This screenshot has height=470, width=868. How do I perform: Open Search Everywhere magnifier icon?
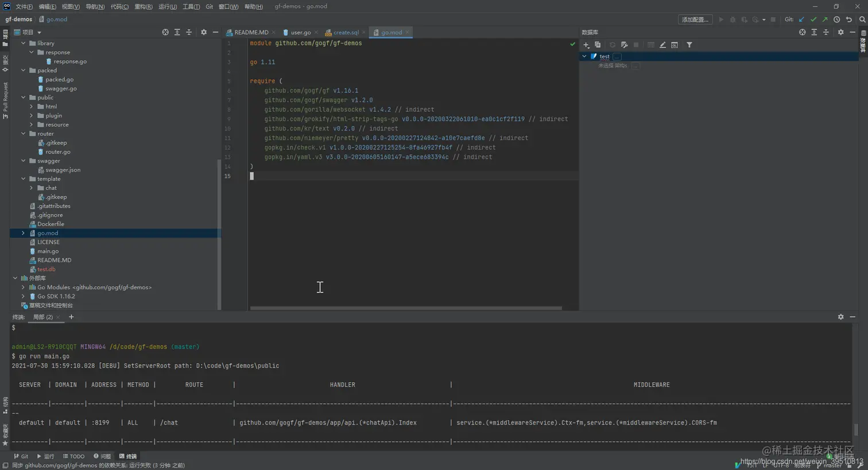(x=862, y=20)
